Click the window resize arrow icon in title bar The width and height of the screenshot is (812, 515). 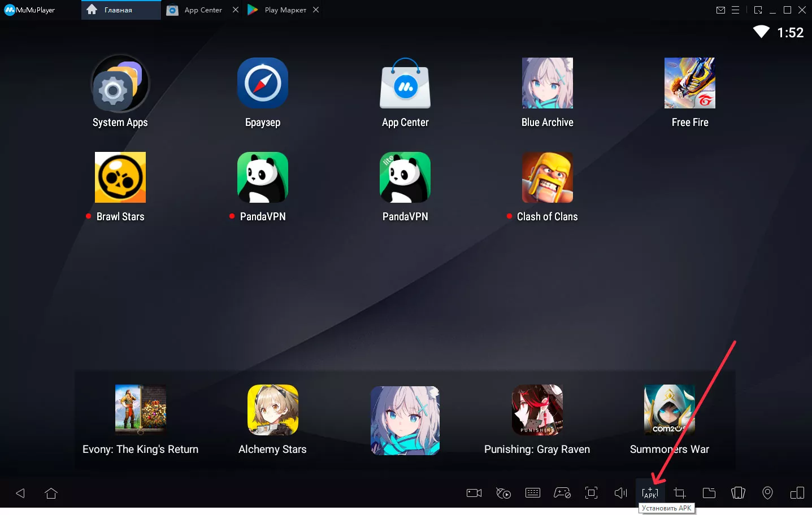point(758,10)
